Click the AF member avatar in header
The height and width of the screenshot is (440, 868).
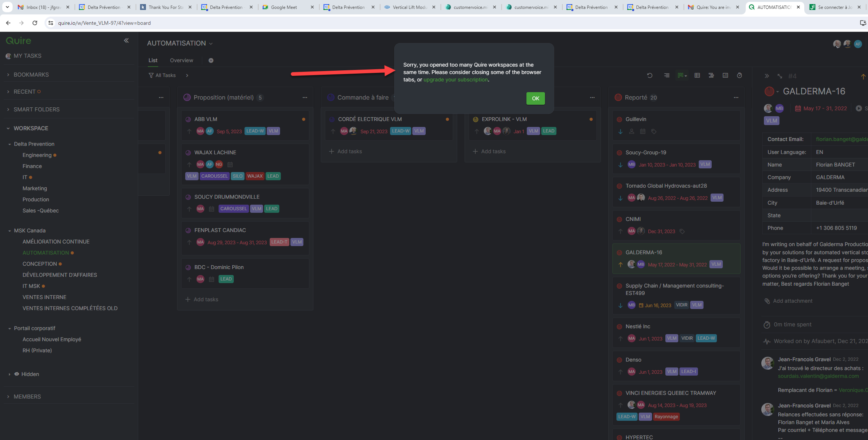(858, 44)
